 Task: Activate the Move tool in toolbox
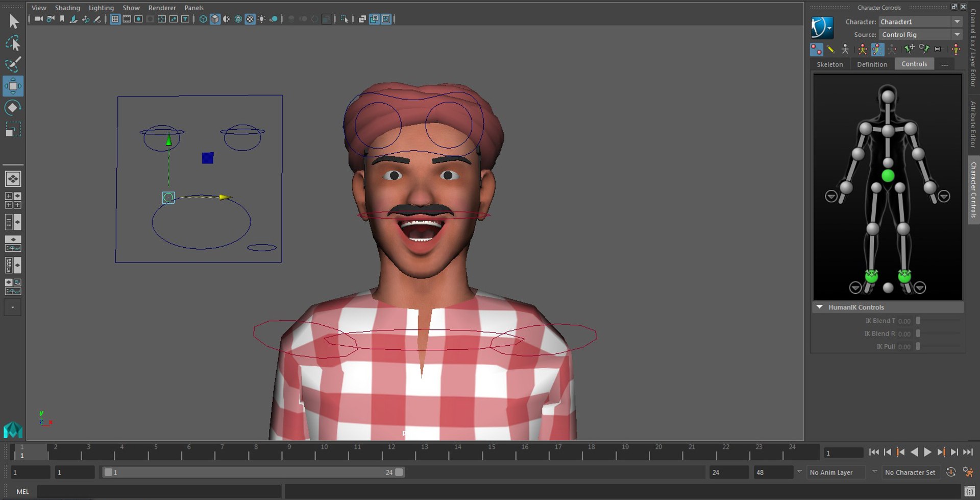(13, 86)
